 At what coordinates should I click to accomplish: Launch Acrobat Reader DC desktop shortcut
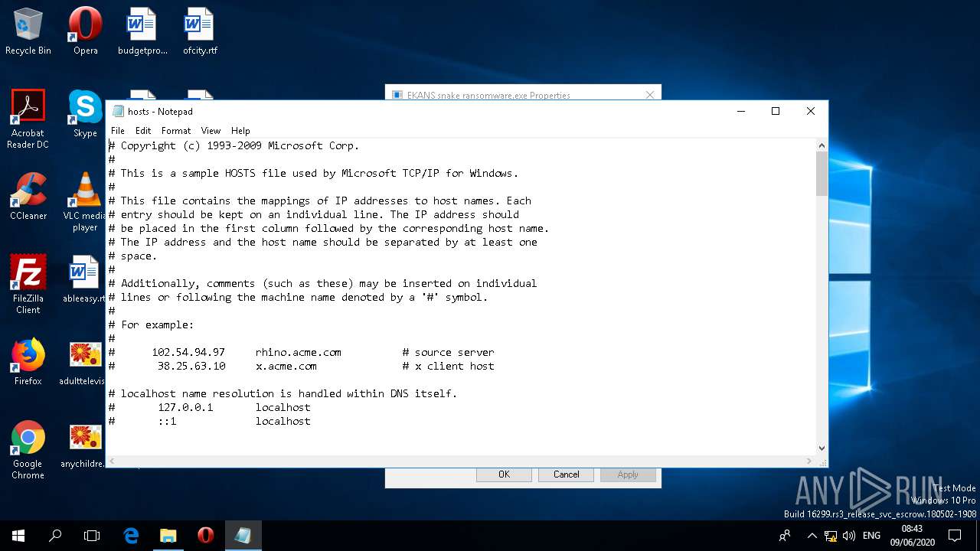point(28,119)
